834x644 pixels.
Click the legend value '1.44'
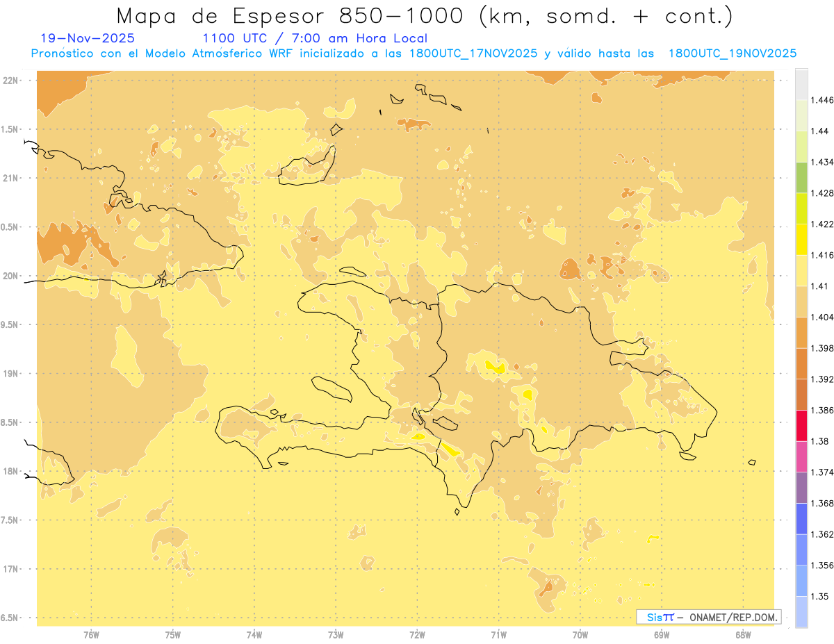pos(819,131)
